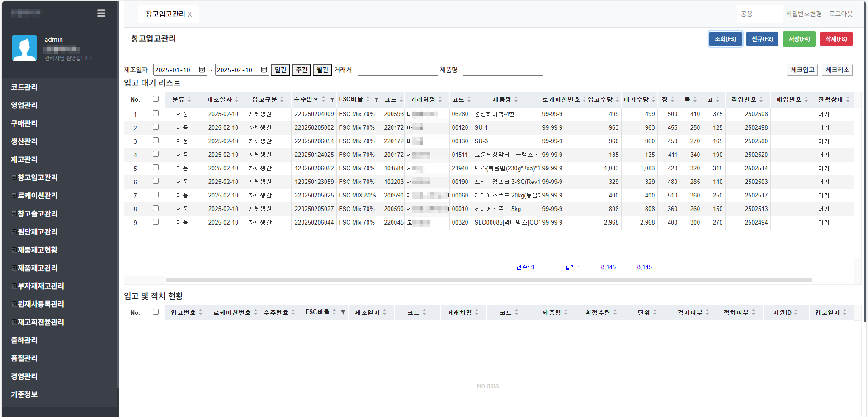The image size is (868, 417).
Task: Click the 거래처 search input field
Action: (398, 70)
